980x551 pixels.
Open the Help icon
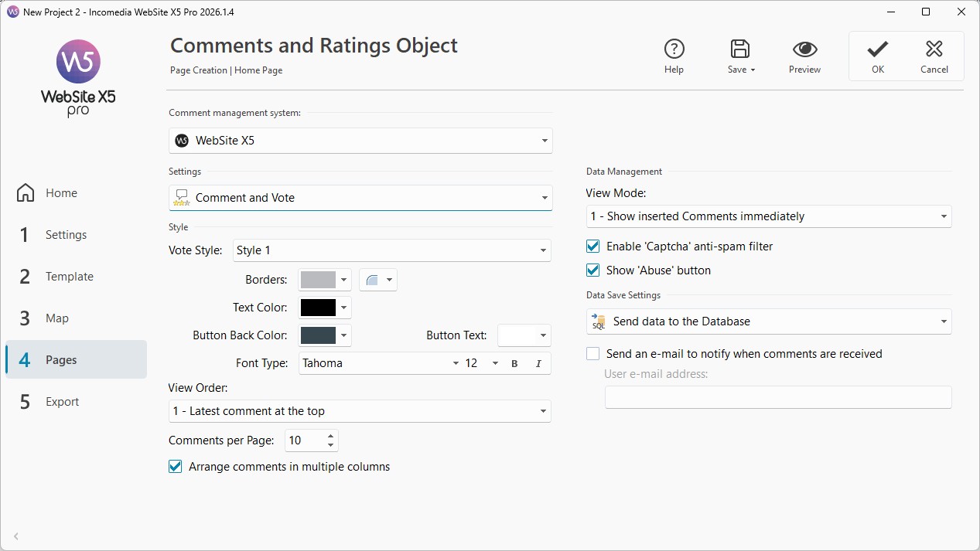click(x=674, y=49)
